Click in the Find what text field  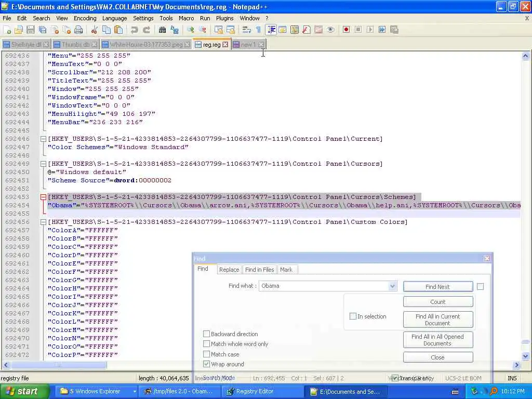(x=324, y=286)
